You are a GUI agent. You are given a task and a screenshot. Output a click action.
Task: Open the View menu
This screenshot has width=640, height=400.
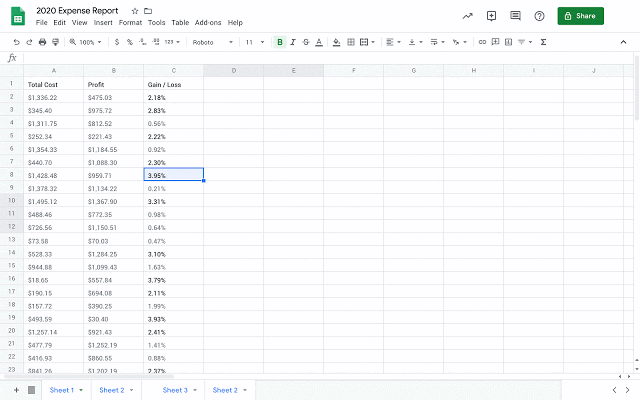80,22
